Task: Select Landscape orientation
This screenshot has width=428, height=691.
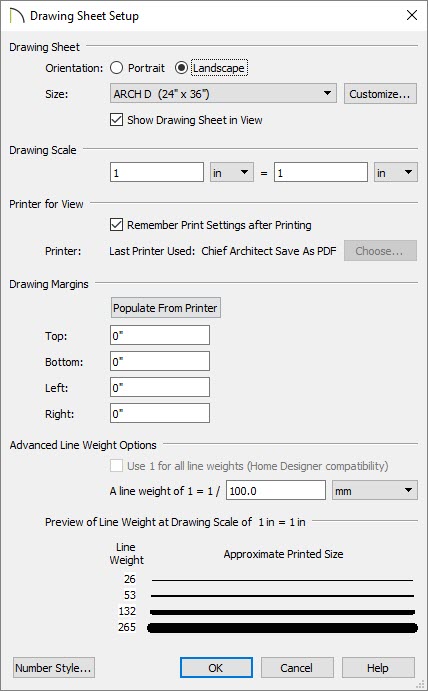Action: coord(181,68)
